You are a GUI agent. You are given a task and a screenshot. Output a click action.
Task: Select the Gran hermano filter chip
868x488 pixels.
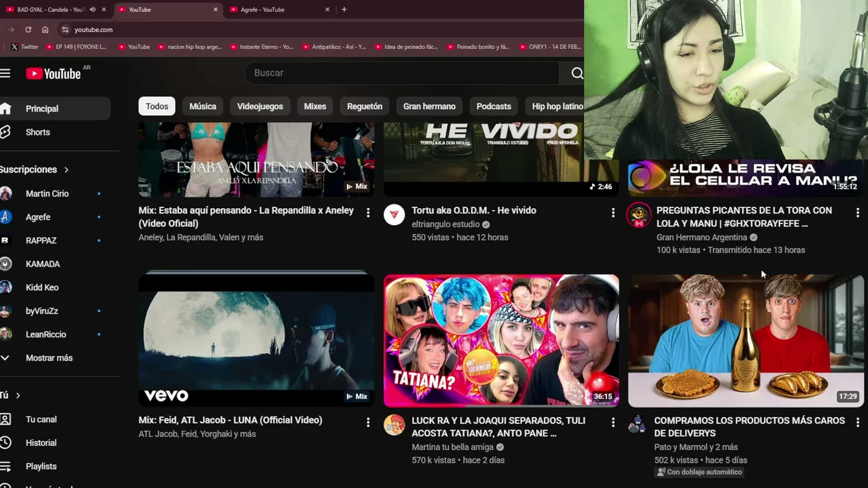click(429, 106)
